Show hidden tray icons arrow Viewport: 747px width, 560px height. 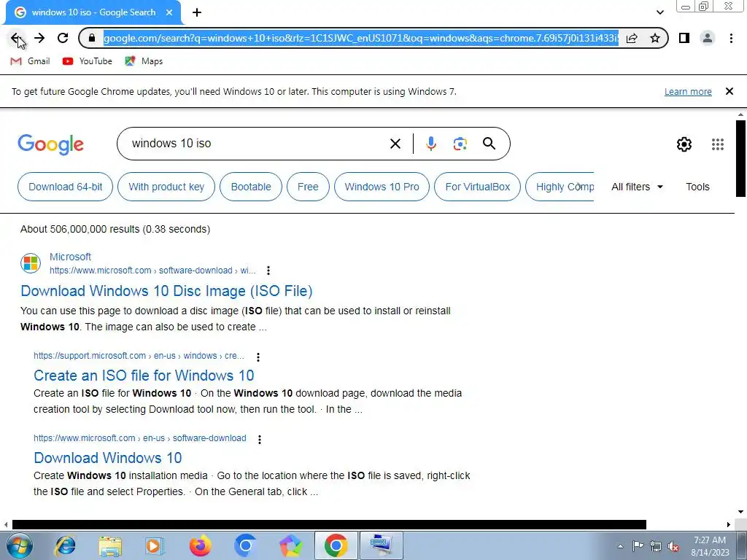tap(620, 546)
